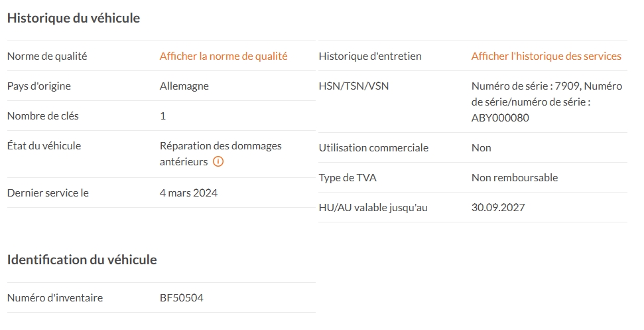Viewport: 644px width, 330px height.
Task: Select the serial number "ABY000080"
Action: pyautogui.click(x=500, y=118)
